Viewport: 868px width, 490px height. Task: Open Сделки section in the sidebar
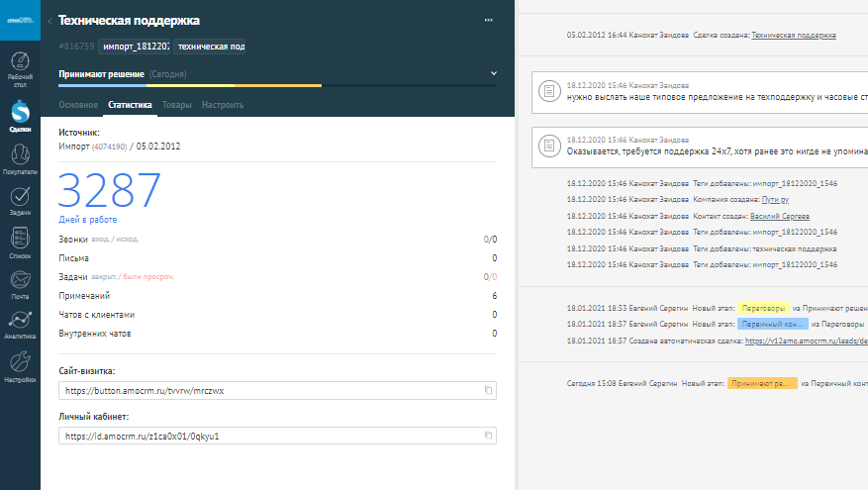pyautogui.click(x=20, y=114)
